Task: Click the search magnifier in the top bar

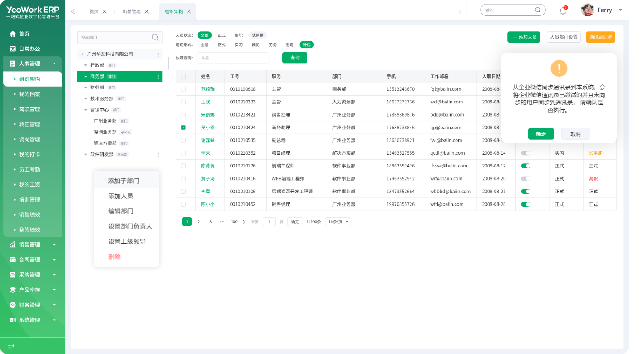Action: tap(538, 10)
